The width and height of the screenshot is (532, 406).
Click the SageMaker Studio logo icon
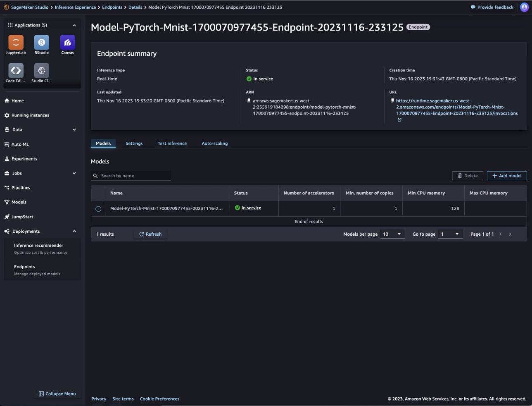7,7
